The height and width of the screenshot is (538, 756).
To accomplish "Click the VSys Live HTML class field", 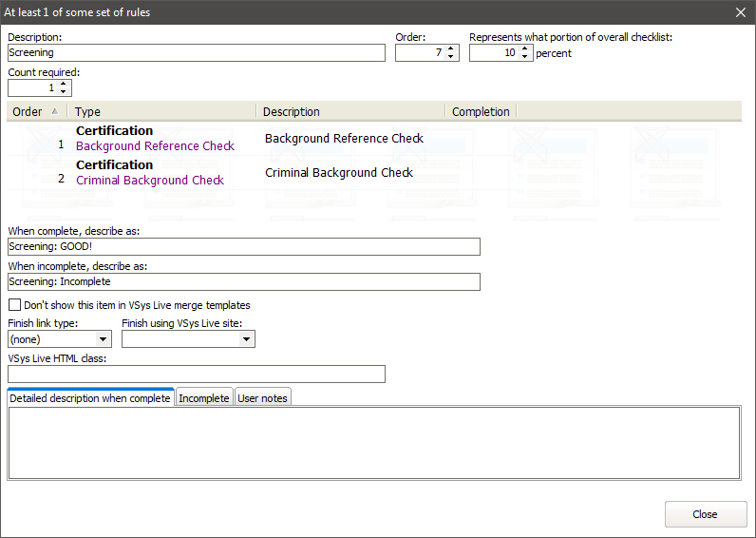I will 196,374.
